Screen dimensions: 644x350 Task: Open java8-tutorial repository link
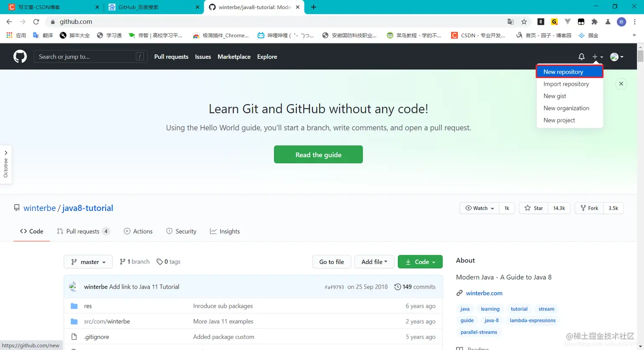coord(88,208)
